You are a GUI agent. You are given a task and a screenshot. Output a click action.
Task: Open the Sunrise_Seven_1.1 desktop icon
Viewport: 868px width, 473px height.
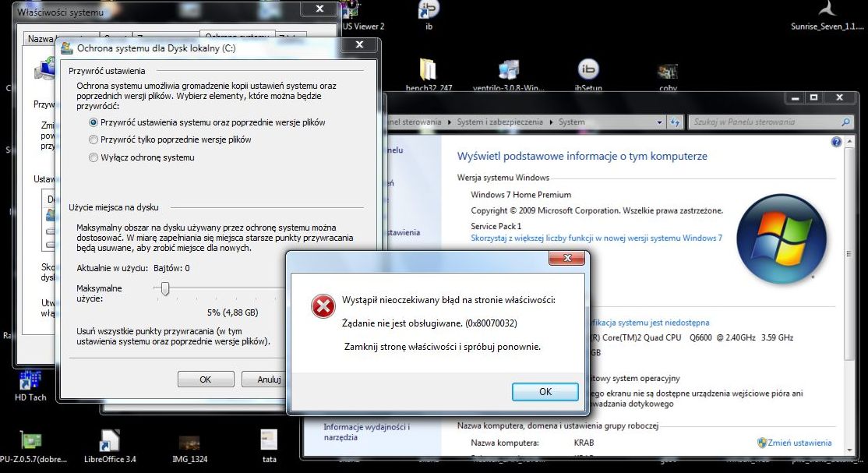point(827,16)
